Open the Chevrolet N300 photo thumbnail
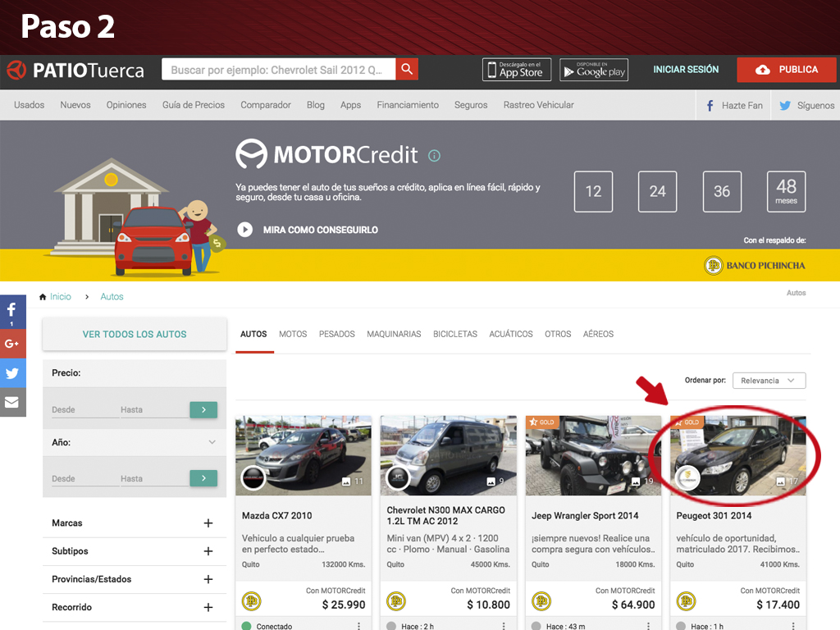The height and width of the screenshot is (630, 840). click(449, 455)
